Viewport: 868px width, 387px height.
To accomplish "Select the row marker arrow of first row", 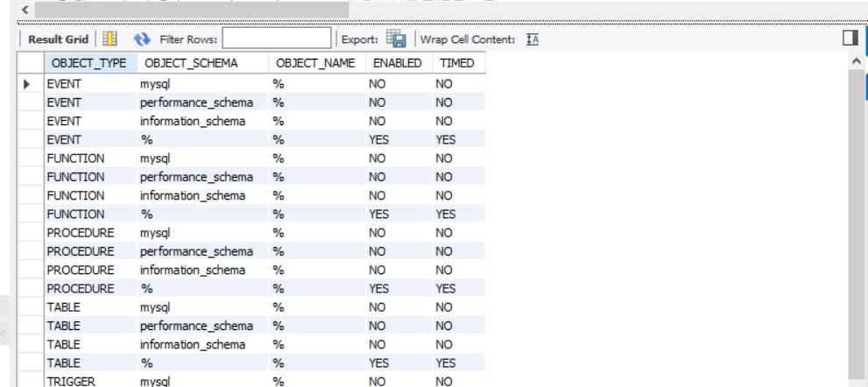I will pos(26,84).
